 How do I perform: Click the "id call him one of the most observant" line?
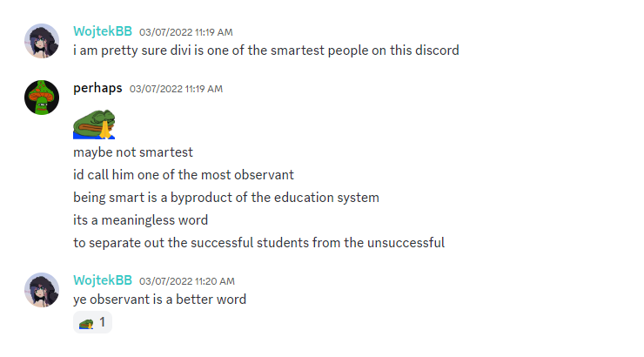point(184,175)
